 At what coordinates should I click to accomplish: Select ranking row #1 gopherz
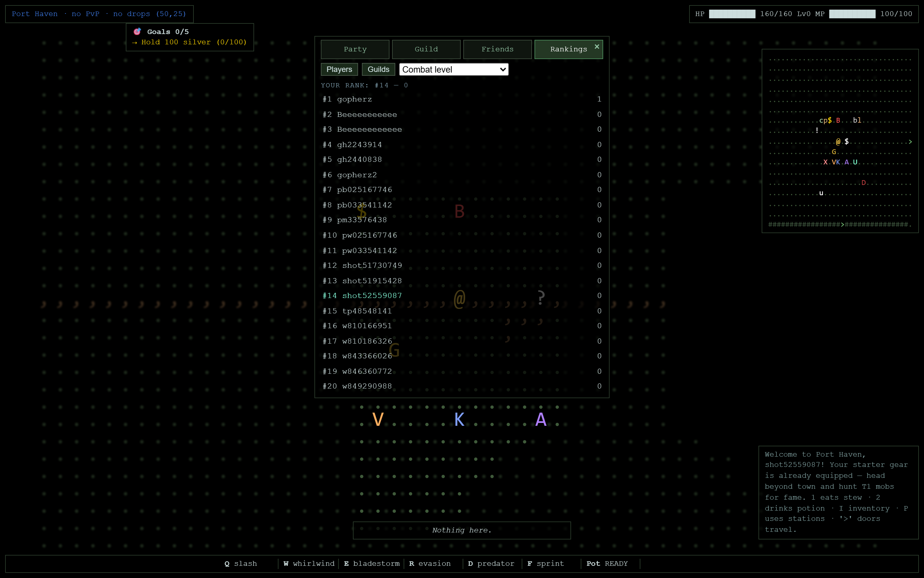462,99
